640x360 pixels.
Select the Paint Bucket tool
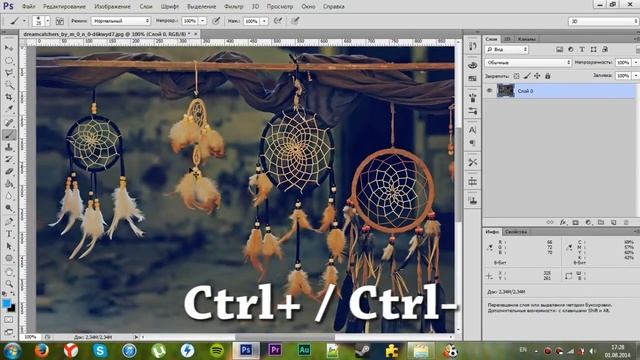[x=9, y=184]
